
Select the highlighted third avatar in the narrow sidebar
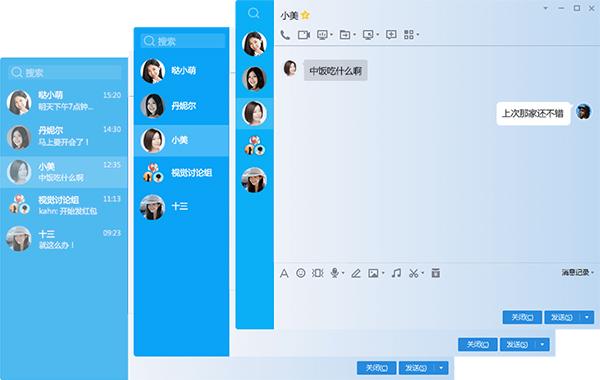[x=254, y=113]
